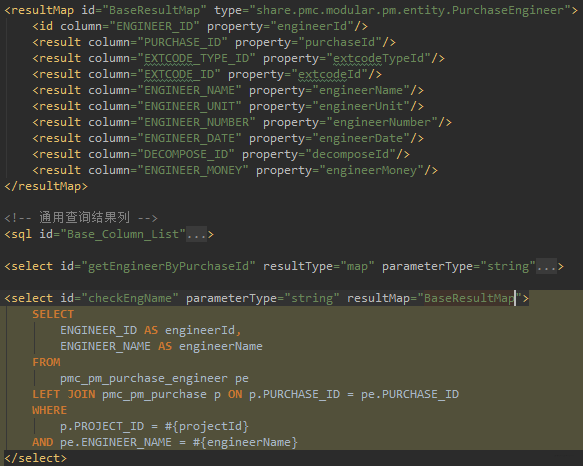583x466 pixels.
Task: Click the engineerName property in resultMap
Action: tap(361, 90)
